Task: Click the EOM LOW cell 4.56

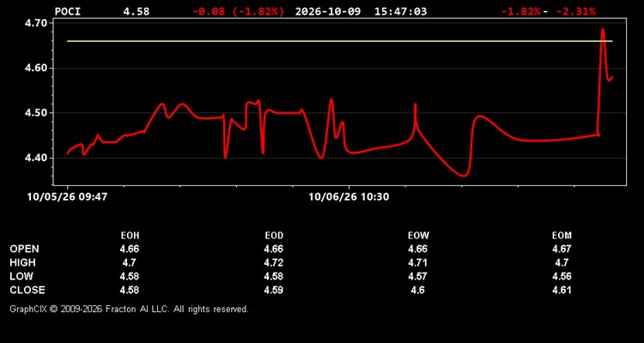Action: tap(562, 276)
